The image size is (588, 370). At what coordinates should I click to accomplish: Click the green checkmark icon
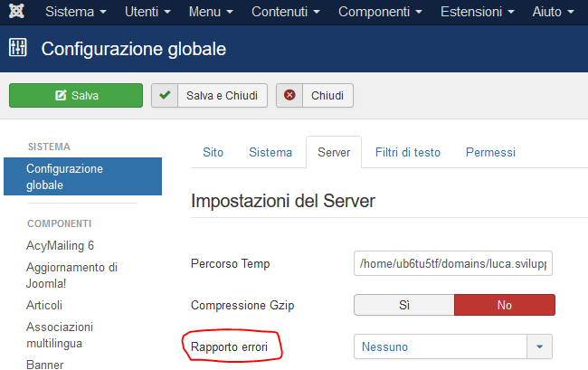[165, 95]
